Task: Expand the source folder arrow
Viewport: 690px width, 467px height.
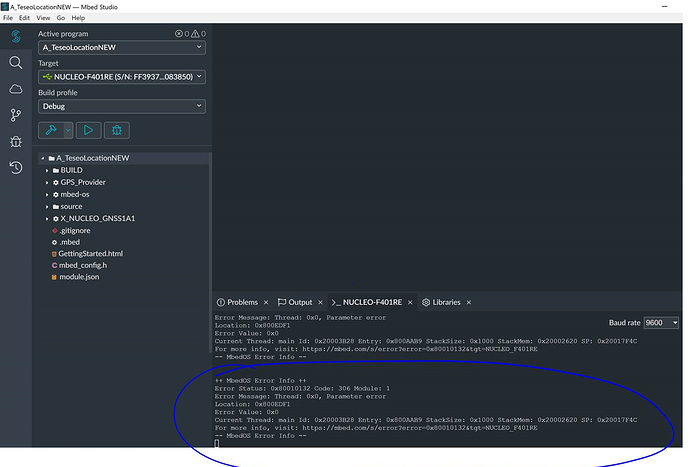Action: pos(47,206)
